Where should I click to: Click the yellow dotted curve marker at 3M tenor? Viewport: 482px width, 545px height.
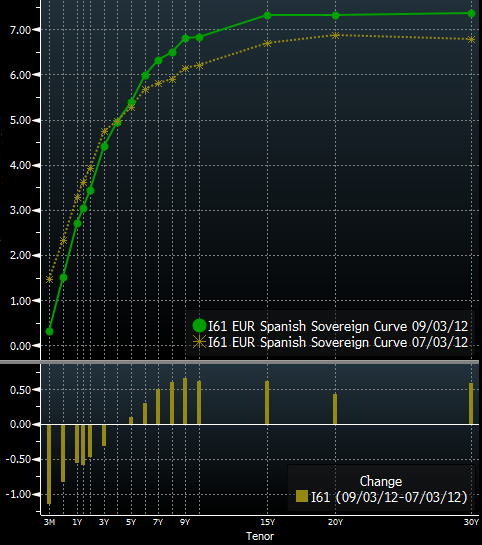point(50,279)
